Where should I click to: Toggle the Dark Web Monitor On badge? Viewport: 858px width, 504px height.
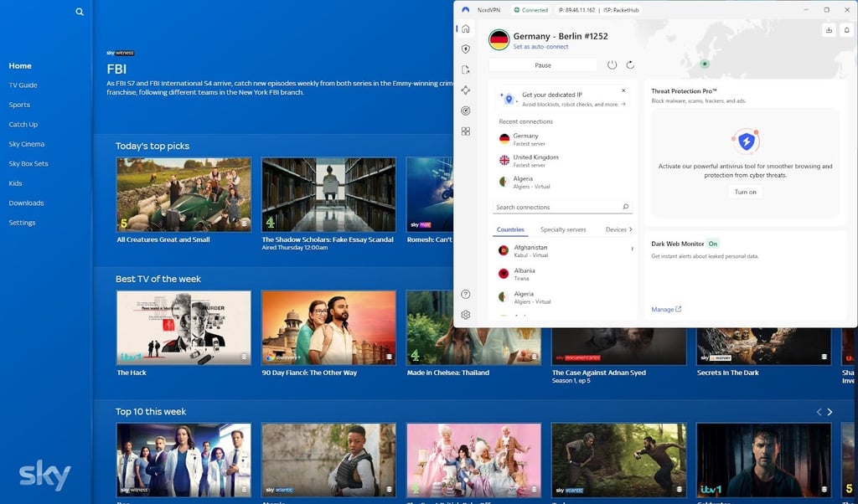click(x=712, y=244)
